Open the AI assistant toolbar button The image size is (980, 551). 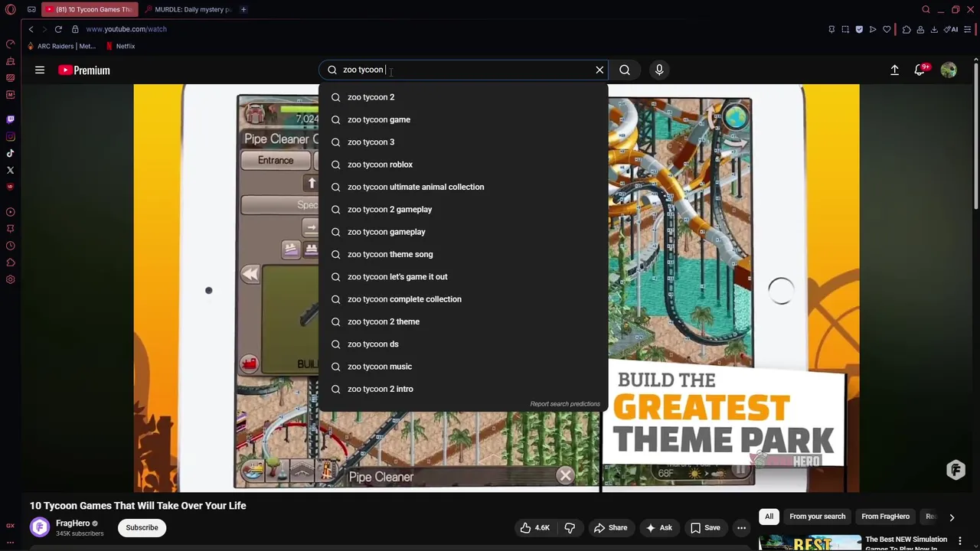pyautogui.click(x=951, y=29)
